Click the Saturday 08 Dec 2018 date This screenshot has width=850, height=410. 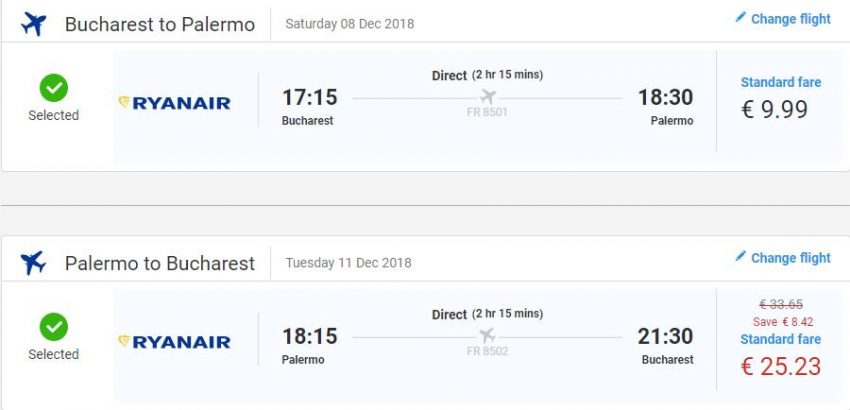click(349, 24)
